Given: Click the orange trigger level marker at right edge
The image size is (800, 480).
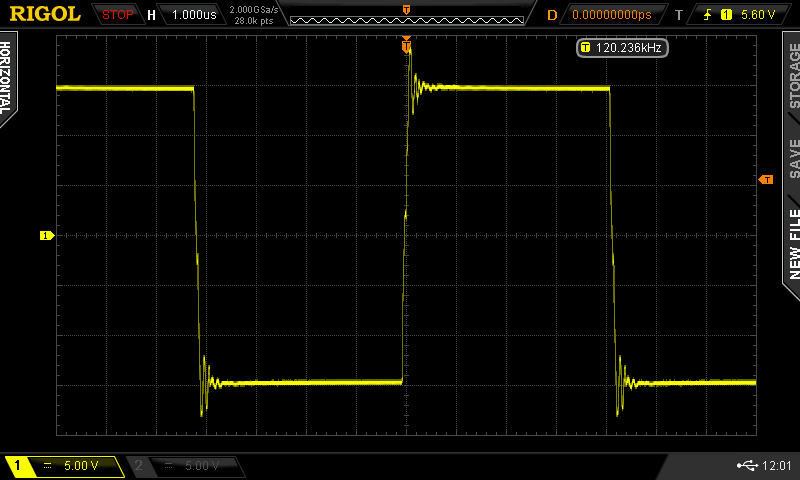Looking at the screenshot, I should click(766, 180).
